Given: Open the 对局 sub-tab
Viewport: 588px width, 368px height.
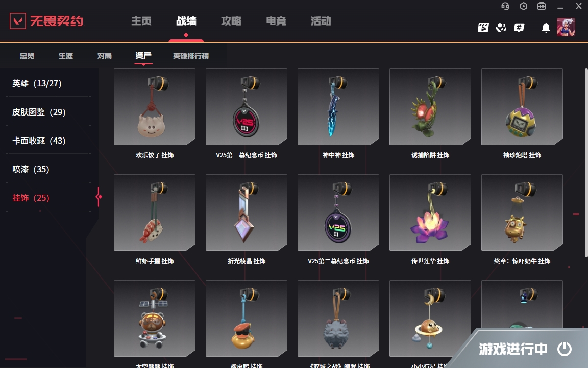Looking at the screenshot, I should (105, 56).
